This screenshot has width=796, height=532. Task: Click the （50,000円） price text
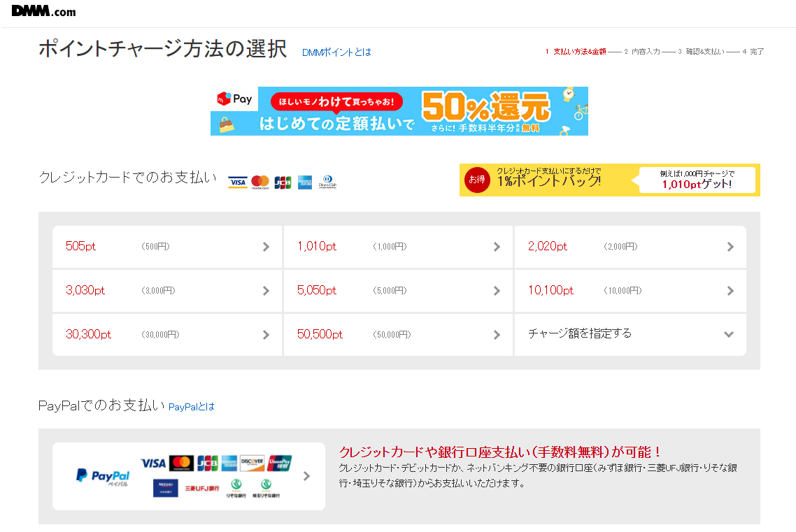[392, 336]
